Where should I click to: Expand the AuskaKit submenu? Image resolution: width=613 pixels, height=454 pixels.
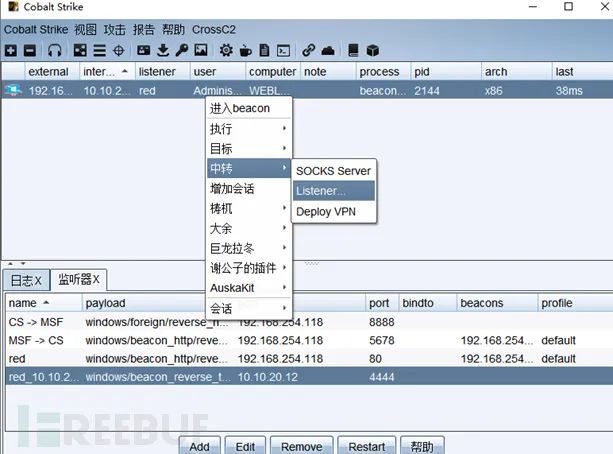(x=249, y=288)
